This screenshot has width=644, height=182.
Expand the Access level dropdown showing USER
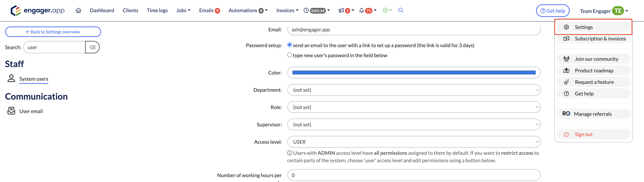tap(414, 142)
